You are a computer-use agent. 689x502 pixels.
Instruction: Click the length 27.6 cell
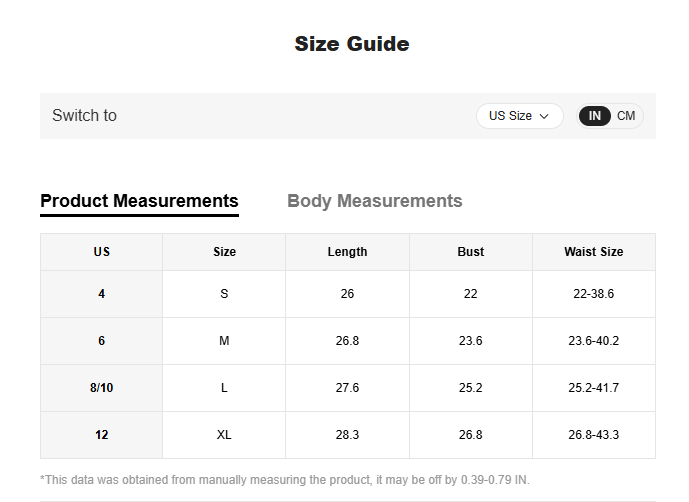pos(347,388)
